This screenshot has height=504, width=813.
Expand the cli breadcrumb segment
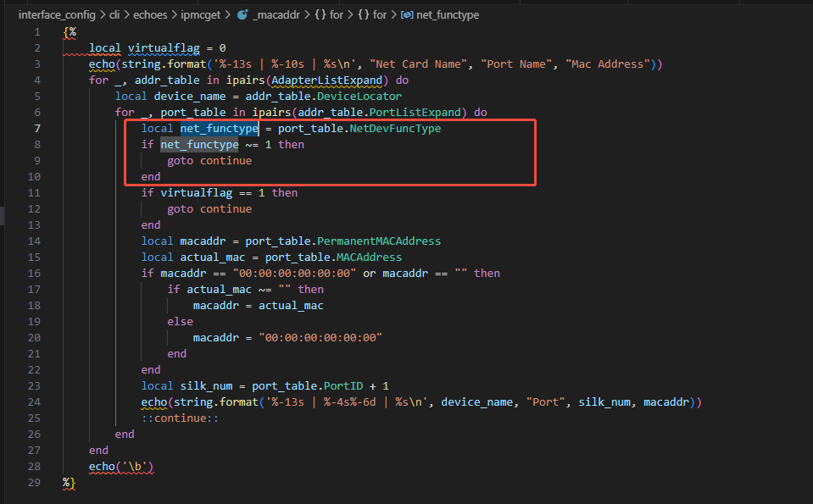(114, 15)
